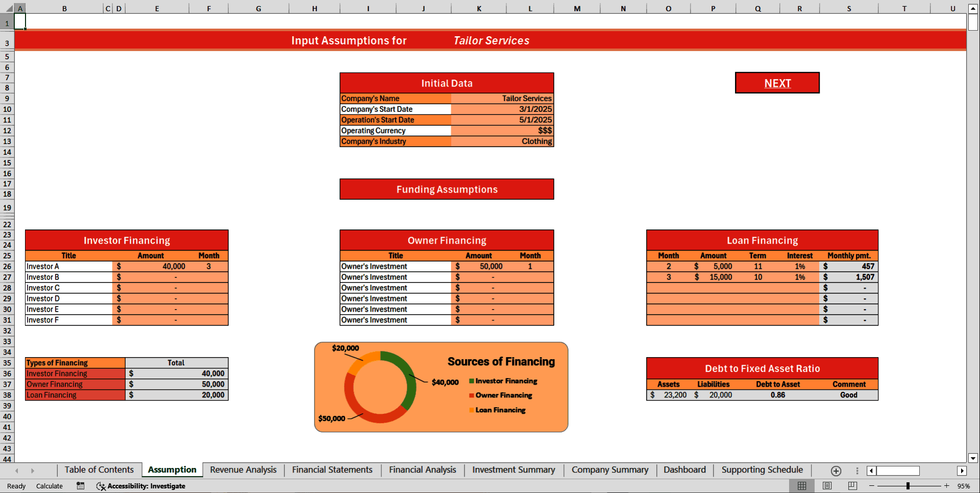This screenshot has width=980, height=493.
Task: Zoom in using the plus icon
Action: [x=947, y=486]
